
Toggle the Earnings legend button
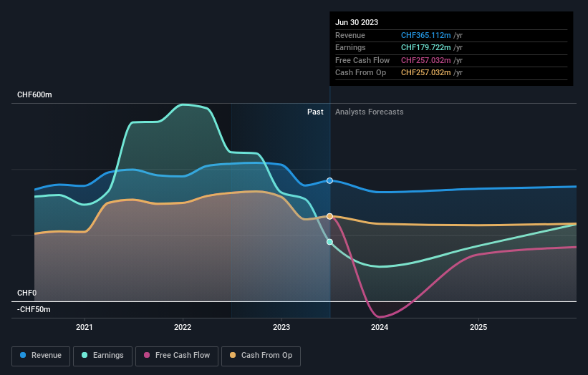pos(102,356)
